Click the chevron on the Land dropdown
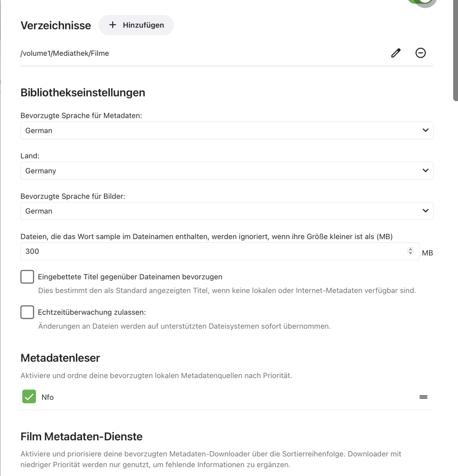 [425, 171]
